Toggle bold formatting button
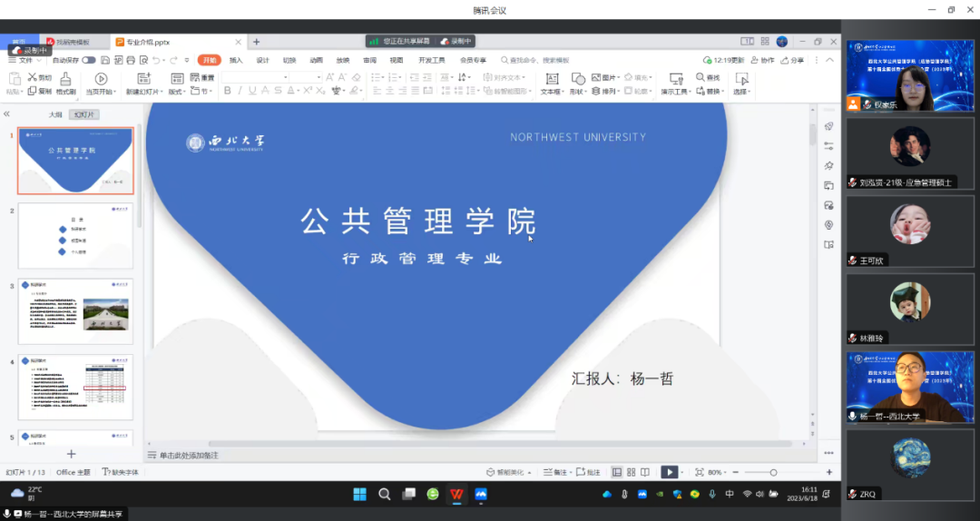 [x=227, y=91]
